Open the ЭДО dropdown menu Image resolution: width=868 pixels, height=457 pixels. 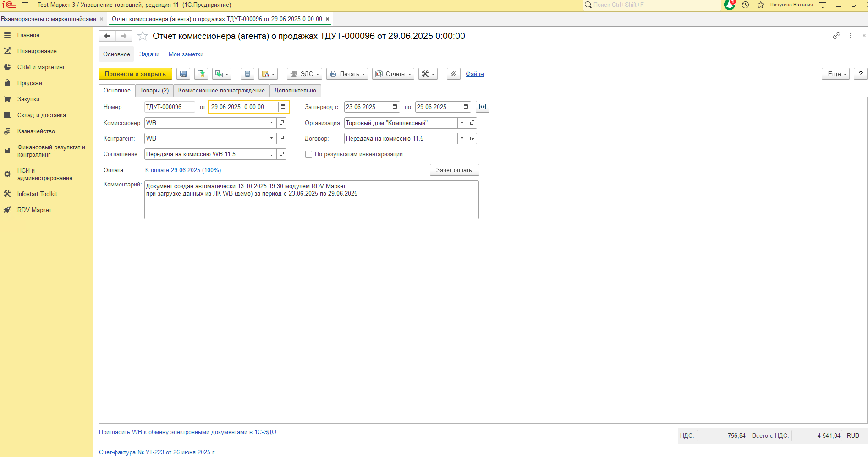[304, 74]
